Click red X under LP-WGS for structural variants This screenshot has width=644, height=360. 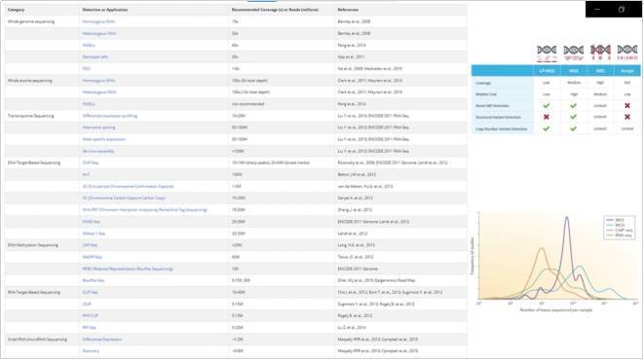[547, 118]
